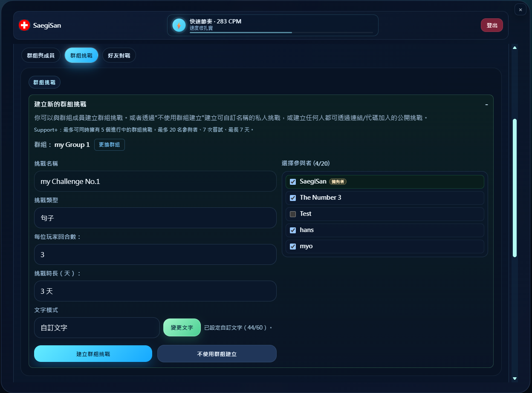532x393 pixels.
Task: Close the dialog with the X button
Action: click(x=520, y=9)
